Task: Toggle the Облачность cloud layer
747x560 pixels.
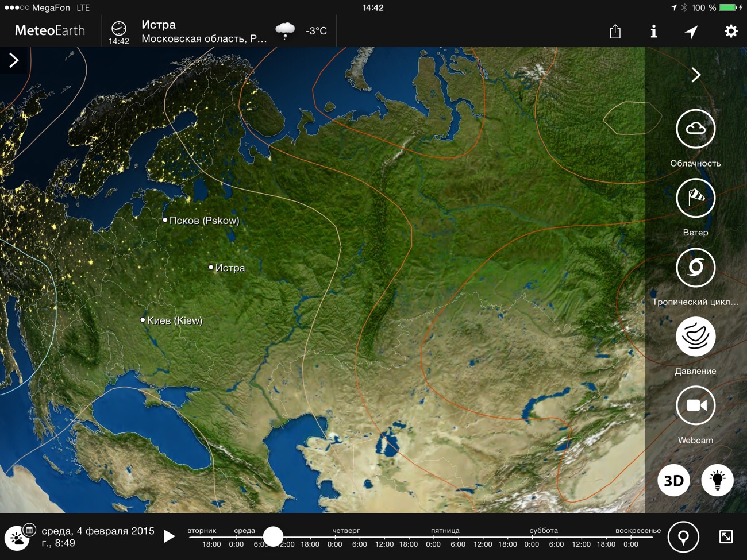Action: click(695, 129)
